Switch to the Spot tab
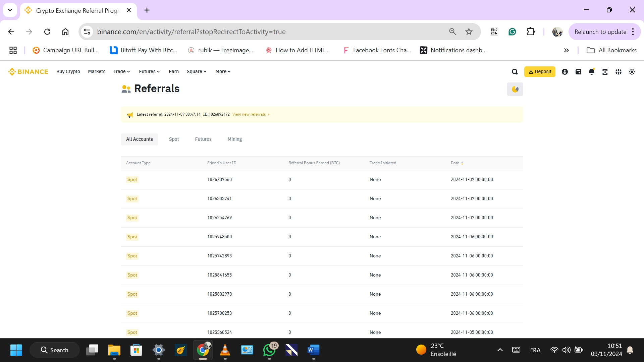 174,139
